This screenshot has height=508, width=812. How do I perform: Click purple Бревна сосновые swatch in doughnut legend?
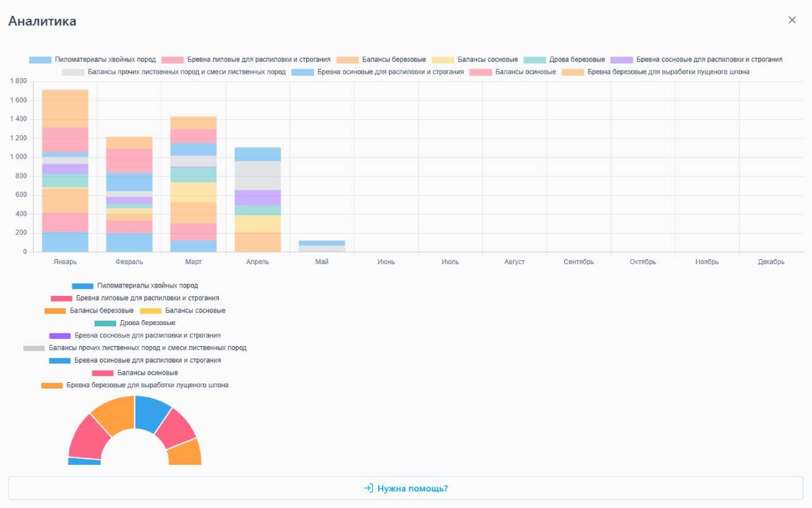point(60,335)
